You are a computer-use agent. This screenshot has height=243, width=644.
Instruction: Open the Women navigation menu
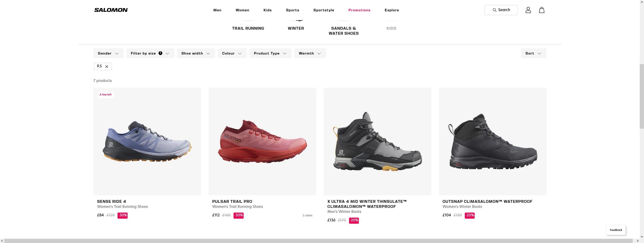pyautogui.click(x=242, y=10)
